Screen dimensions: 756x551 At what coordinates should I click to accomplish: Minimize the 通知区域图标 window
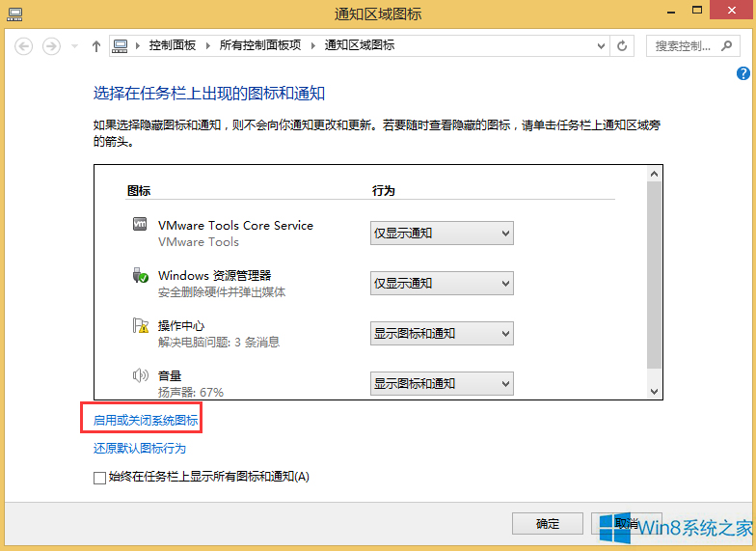[x=671, y=12]
